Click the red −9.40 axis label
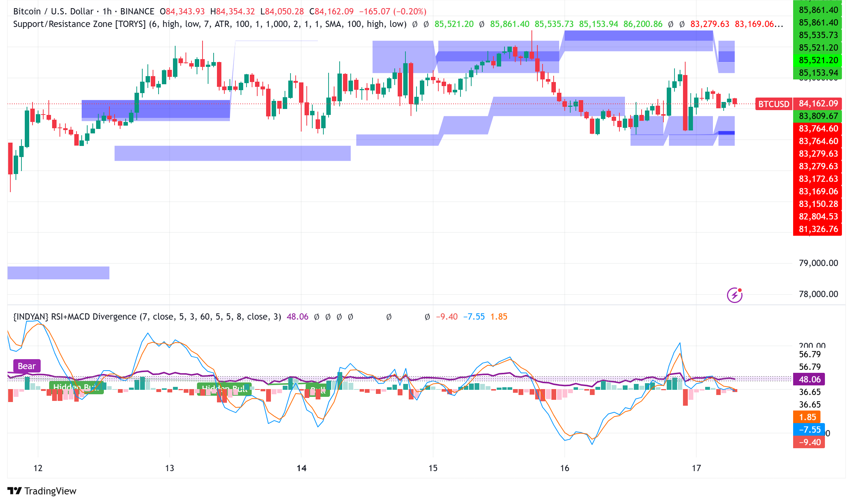Viewport: 853px width, 504px height. [809, 442]
